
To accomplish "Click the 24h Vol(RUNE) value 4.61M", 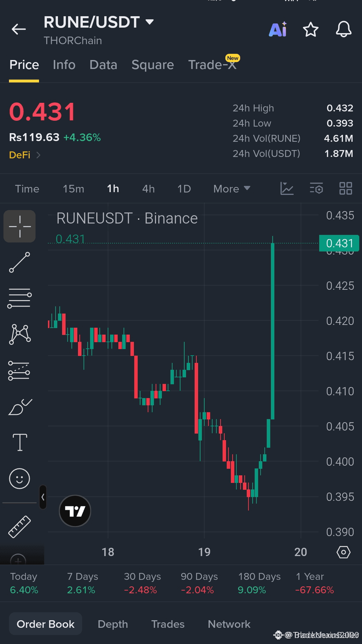I will click(x=339, y=138).
